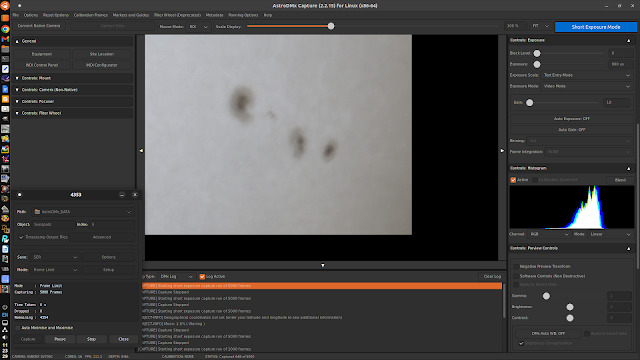The width and height of the screenshot is (640, 360).
Task: Open the capture Mode Frame Limit dropdown
Action: click(55, 270)
